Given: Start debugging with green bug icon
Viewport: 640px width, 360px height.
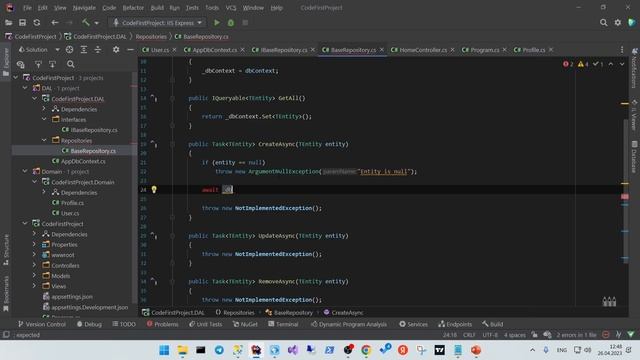Looking at the screenshot, I should tap(231, 23).
